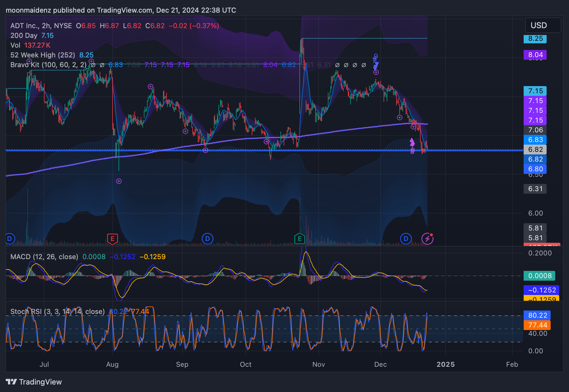Click the dividend D marker near July
This screenshot has width=569, height=392.
[x=10, y=239]
